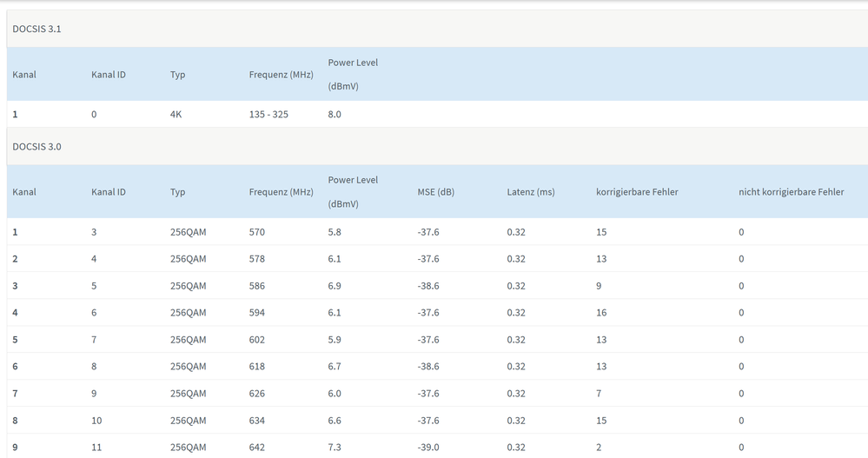The height and width of the screenshot is (458, 868).
Task: Click the correctable errors value 9
Action: pyautogui.click(x=599, y=286)
